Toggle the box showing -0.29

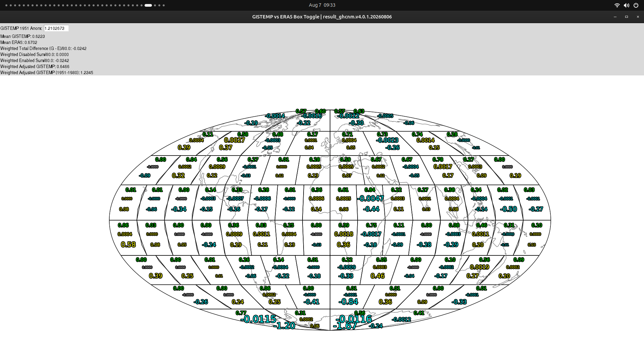(451, 244)
